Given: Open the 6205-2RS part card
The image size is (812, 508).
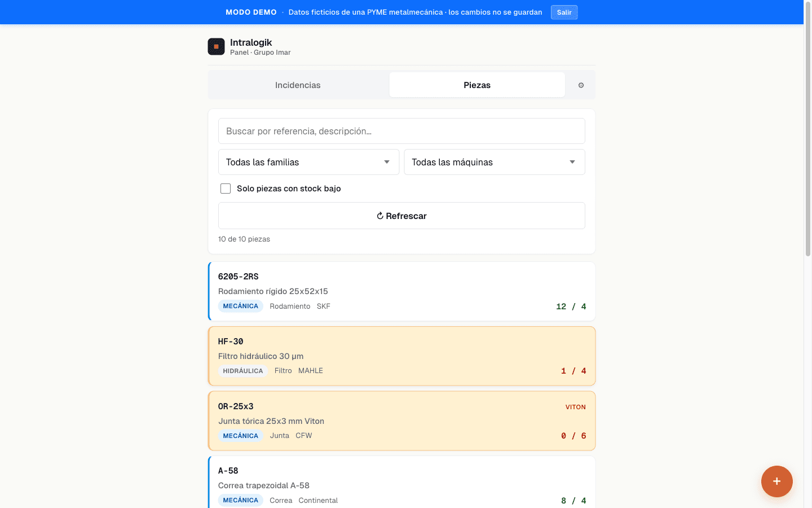Looking at the screenshot, I should [x=401, y=291].
